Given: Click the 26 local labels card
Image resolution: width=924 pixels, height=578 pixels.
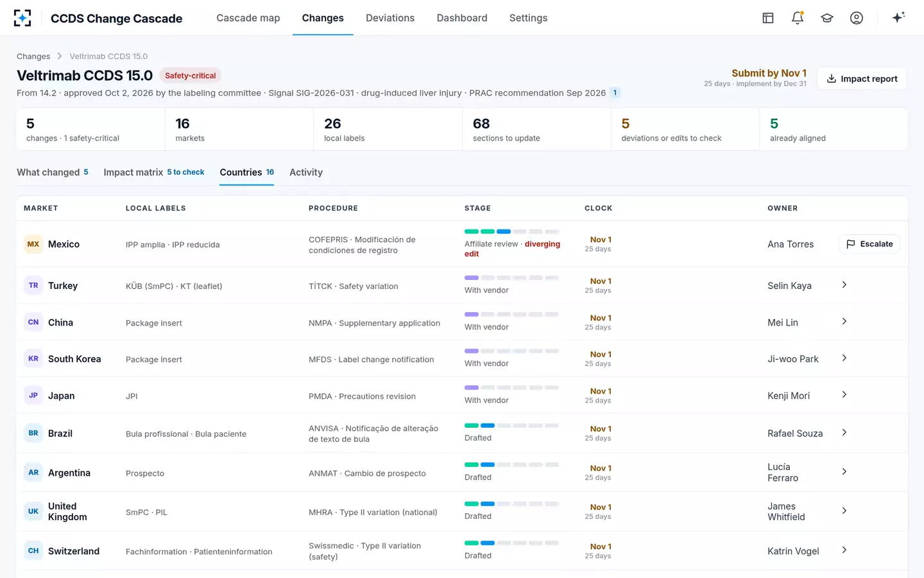Looking at the screenshot, I should point(388,129).
